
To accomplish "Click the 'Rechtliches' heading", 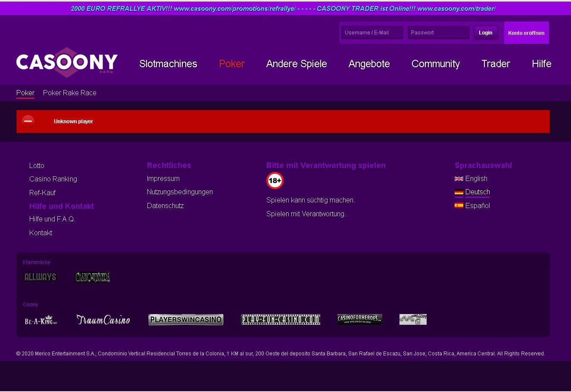I will tap(169, 165).
